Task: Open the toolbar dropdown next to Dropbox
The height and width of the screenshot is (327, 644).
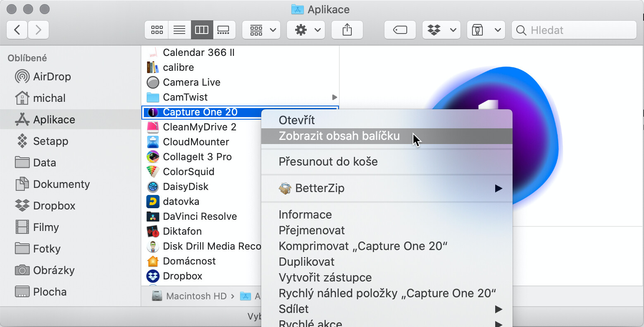Action: 486,30
